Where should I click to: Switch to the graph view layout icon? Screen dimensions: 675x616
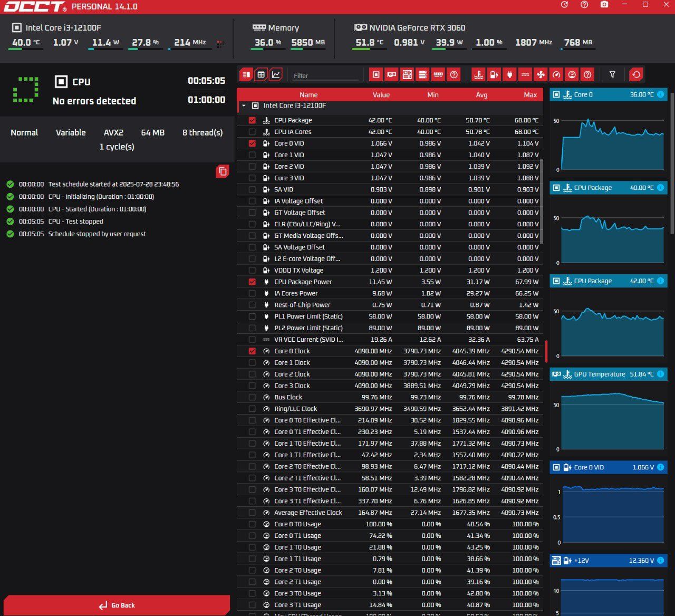click(x=276, y=75)
